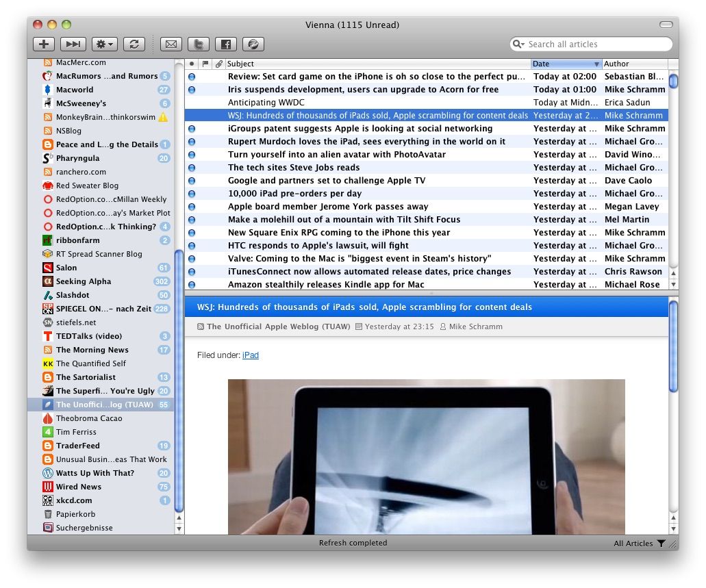This screenshot has width=706, height=588.
Task: Click the Date column sort arrow
Action: point(596,64)
